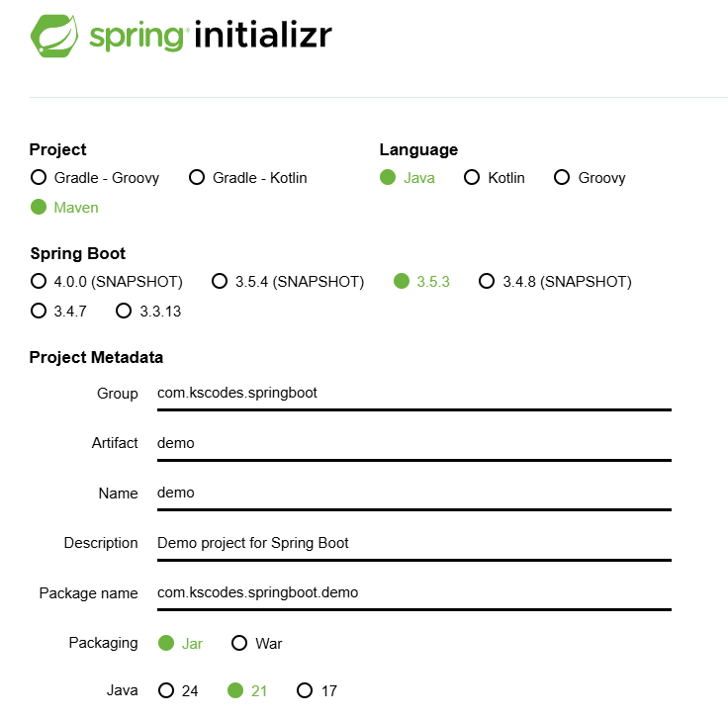Select Spring Boot version 3.5.3
The width and height of the screenshot is (728, 719).
pos(402,282)
